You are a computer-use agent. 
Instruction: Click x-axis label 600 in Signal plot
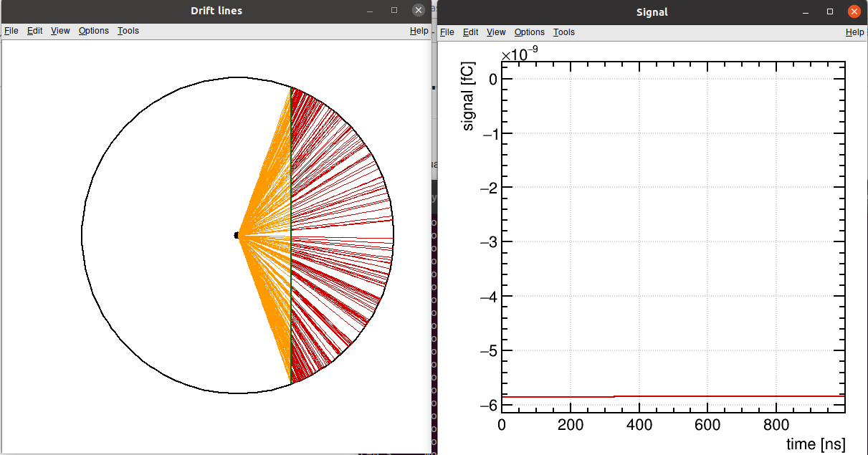707,425
